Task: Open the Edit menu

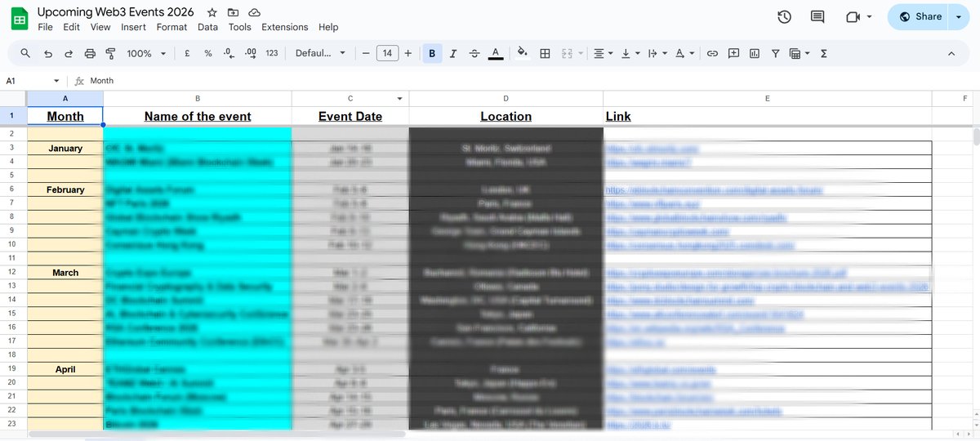Action: [72, 27]
